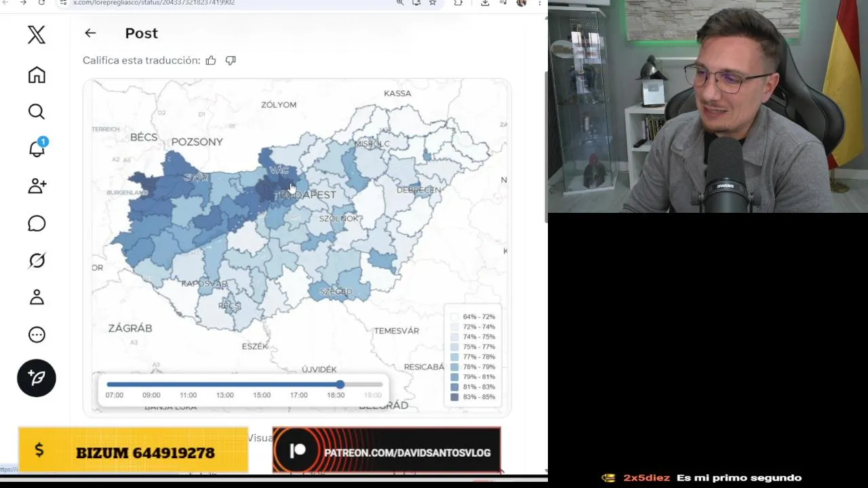This screenshot has width=868, height=488.
Task: Jump the timeline to 13:00
Action: pos(224,395)
